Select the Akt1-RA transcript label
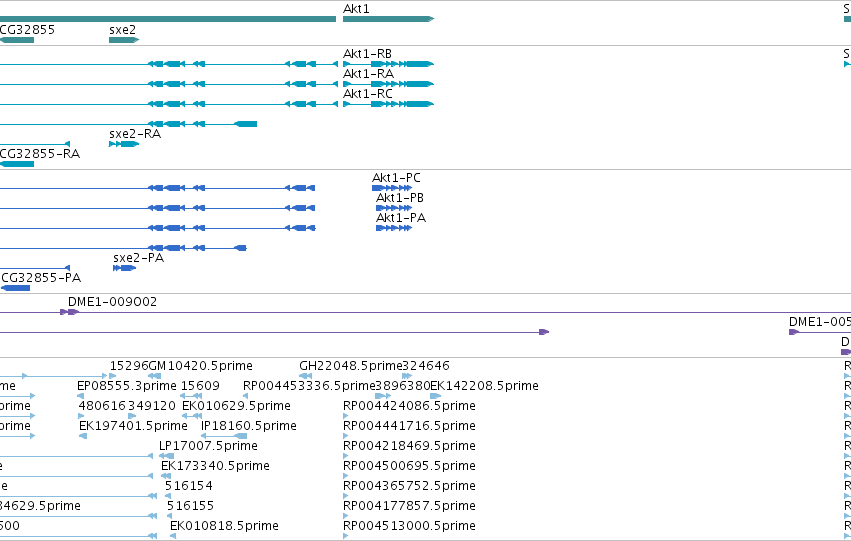 pos(368,74)
